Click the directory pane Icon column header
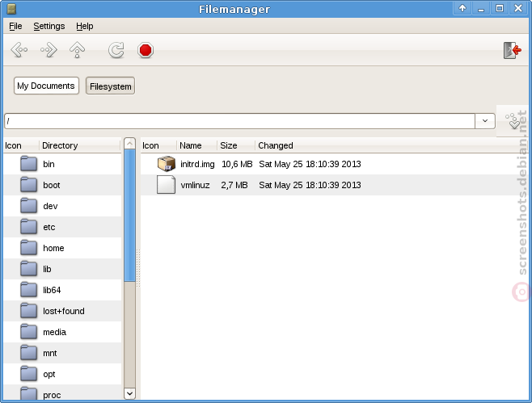This screenshot has height=403, width=532. 21,145
